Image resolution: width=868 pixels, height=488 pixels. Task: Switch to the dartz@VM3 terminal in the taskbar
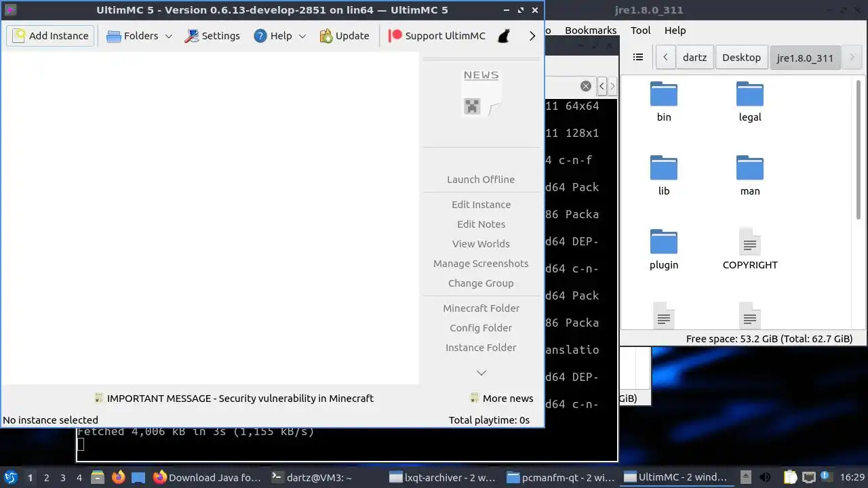(325, 478)
